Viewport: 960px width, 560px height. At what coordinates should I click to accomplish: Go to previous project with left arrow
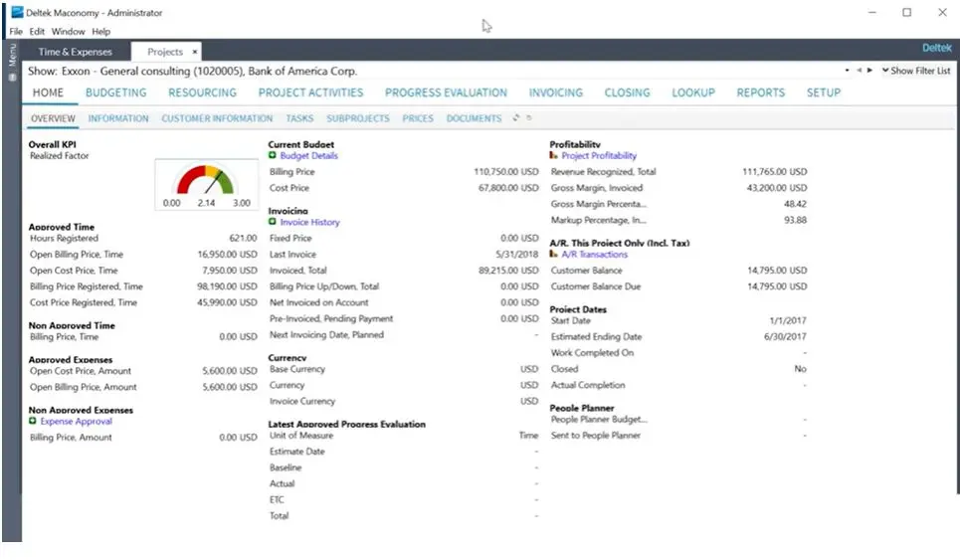(859, 71)
